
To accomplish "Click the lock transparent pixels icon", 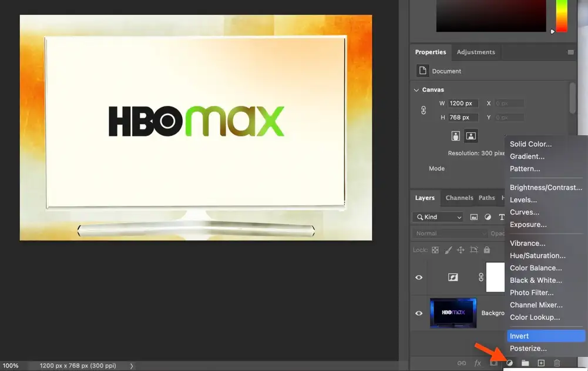I will (435, 250).
